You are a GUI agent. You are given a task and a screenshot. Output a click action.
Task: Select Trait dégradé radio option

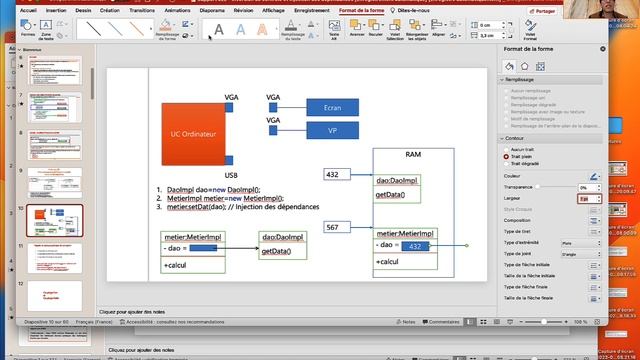[506, 164]
